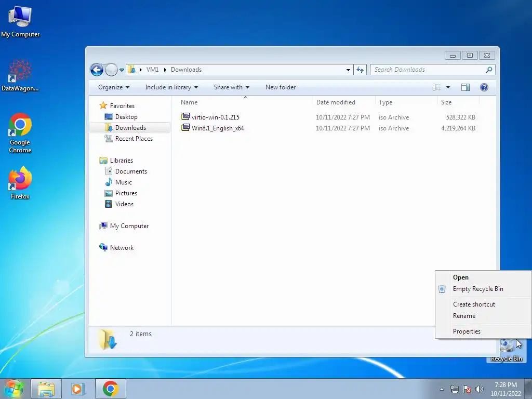Click VM1 in the address path

tap(152, 70)
